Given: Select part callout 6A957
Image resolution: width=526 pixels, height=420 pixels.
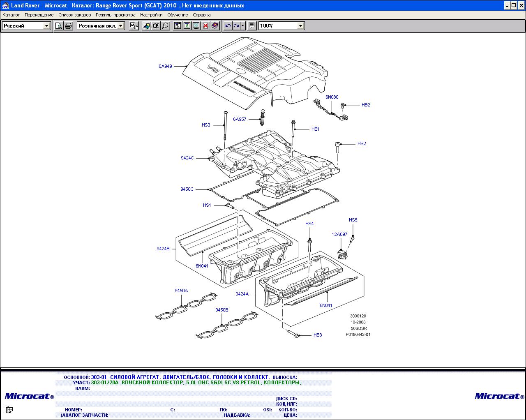Looking at the screenshot, I should coord(240,120).
